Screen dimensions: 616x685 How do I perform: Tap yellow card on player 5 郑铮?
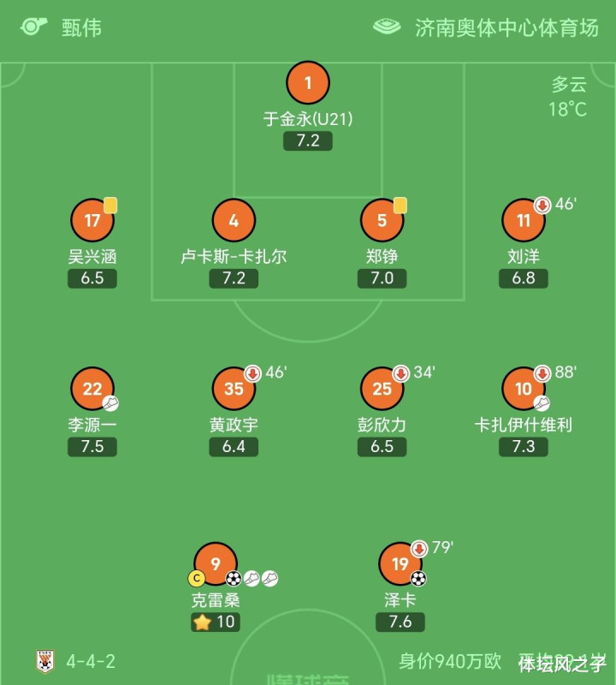400,205
